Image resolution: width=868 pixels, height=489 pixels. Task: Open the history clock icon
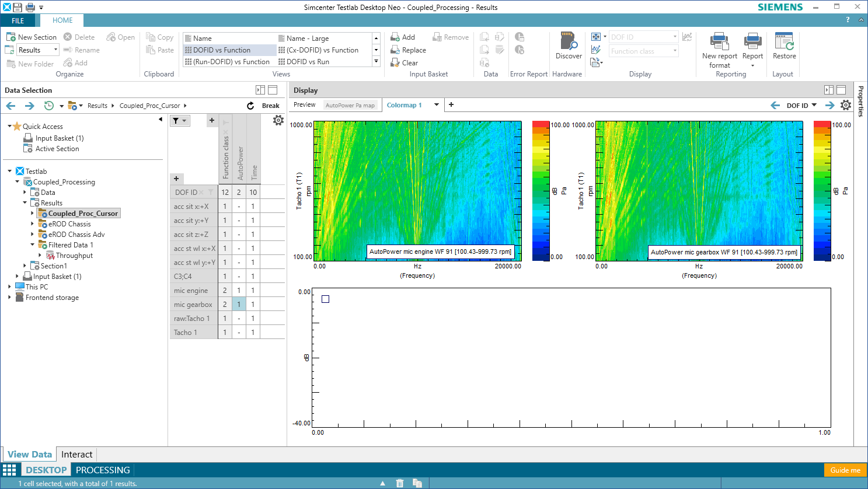tap(49, 106)
